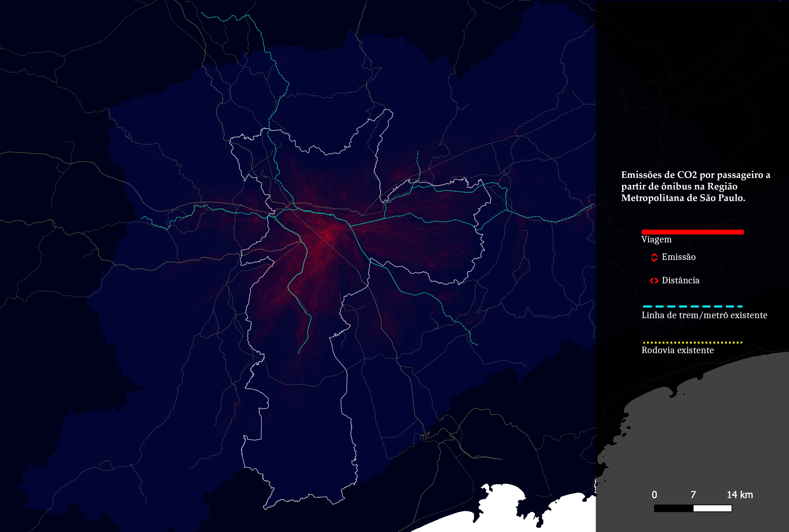Click the 7 scale bar label
Image resolution: width=789 pixels, height=532 pixels.
(x=693, y=495)
